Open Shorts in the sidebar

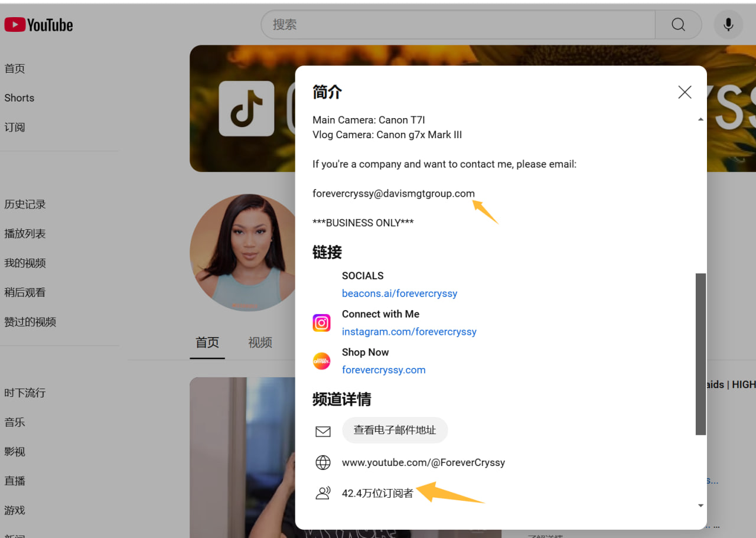click(19, 98)
